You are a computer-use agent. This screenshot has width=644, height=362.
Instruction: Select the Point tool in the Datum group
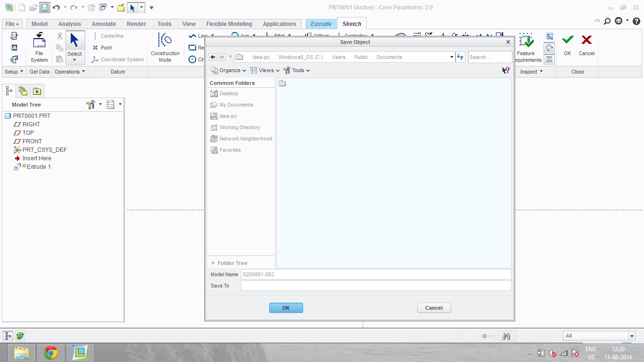[101, 48]
